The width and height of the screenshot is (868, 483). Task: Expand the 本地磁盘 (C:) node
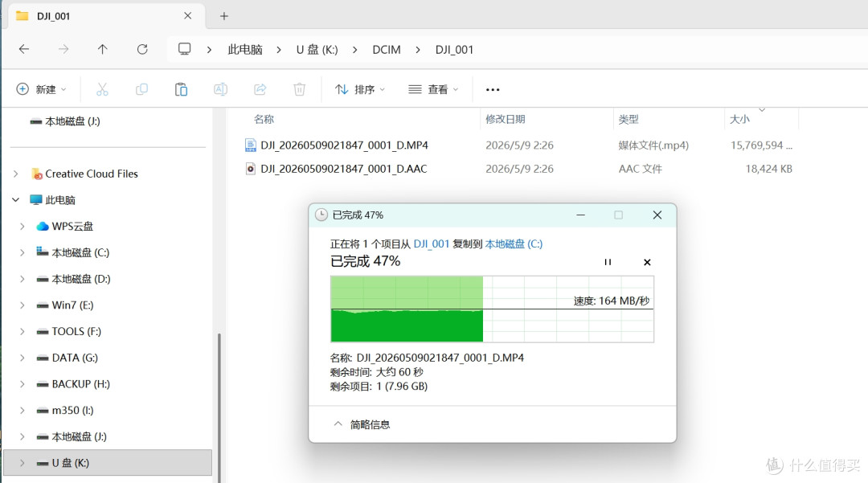(x=23, y=252)
